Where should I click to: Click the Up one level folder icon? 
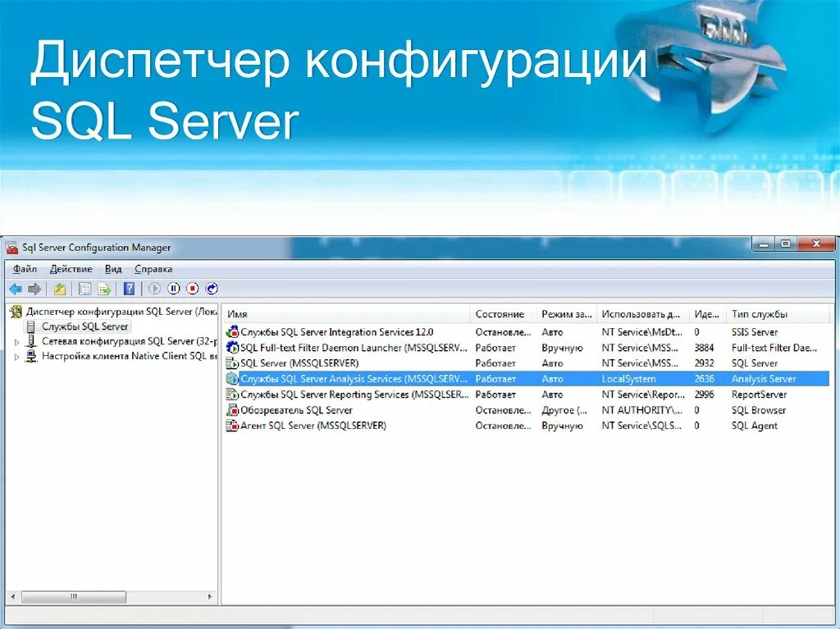(x=59, y=289)
